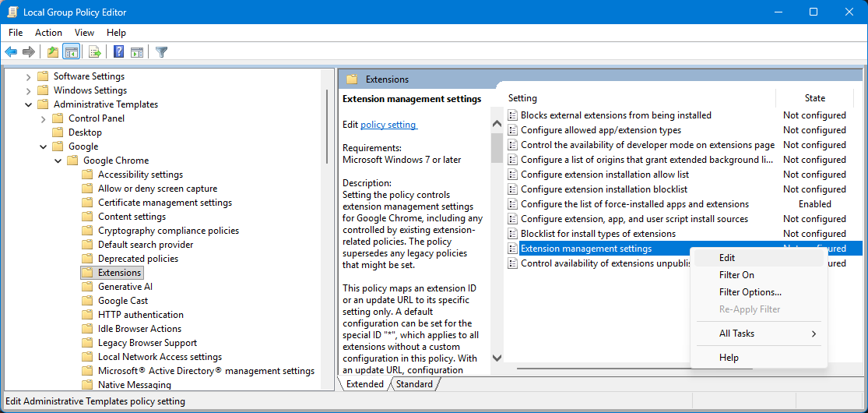The width and height of the screenshot is (868, 413).
Task: Select Default search provider folder
Action: (146, 245)
